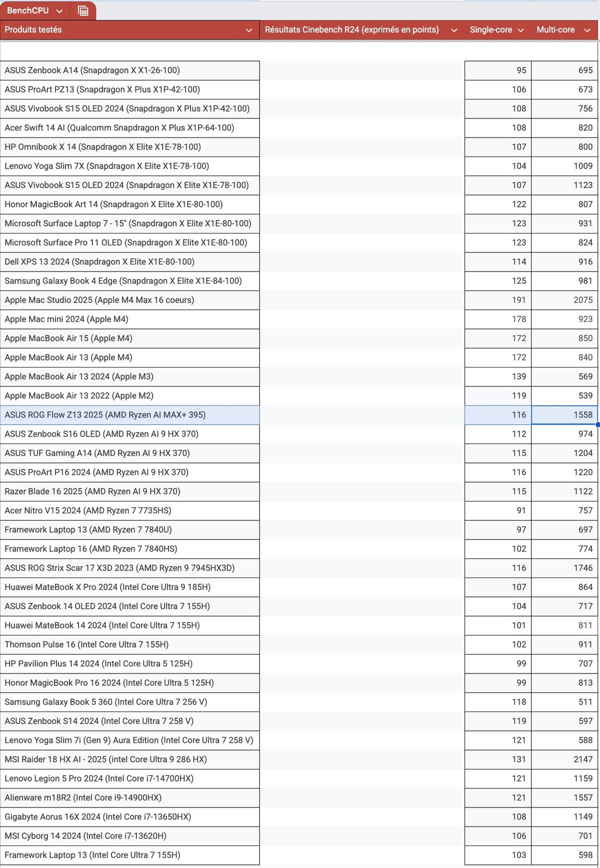Select HP Omnibook X 14 cell
This screenshot has height=868, width=600.
(x=130, y=147)
